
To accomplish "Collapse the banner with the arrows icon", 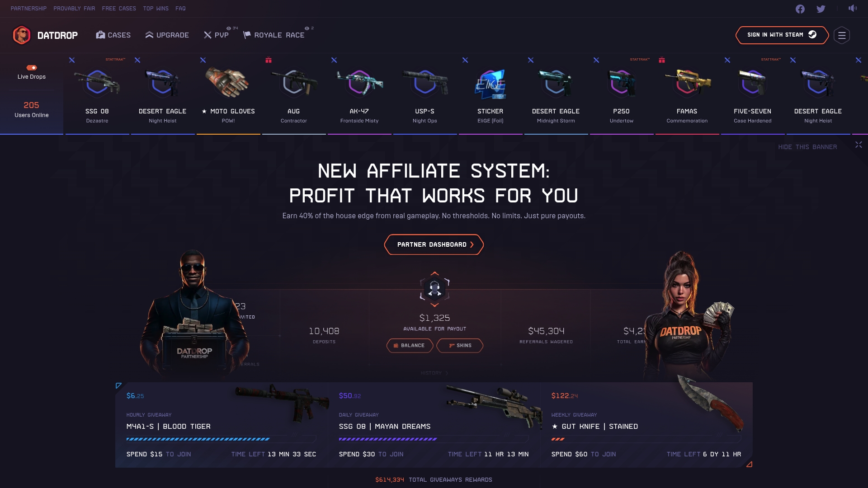I will click(x=859, y=145).
